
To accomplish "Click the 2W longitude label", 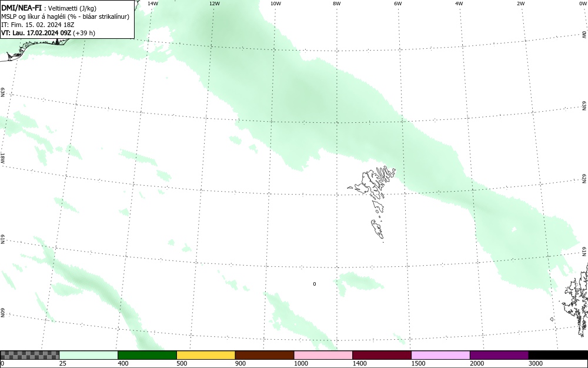I will (x=520, y=4).
